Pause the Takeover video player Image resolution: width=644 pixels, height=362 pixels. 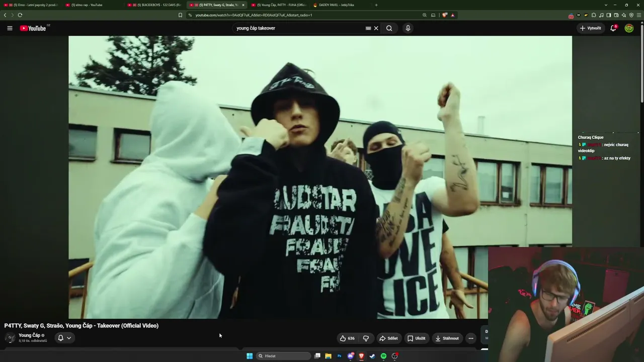coord(320,177)
